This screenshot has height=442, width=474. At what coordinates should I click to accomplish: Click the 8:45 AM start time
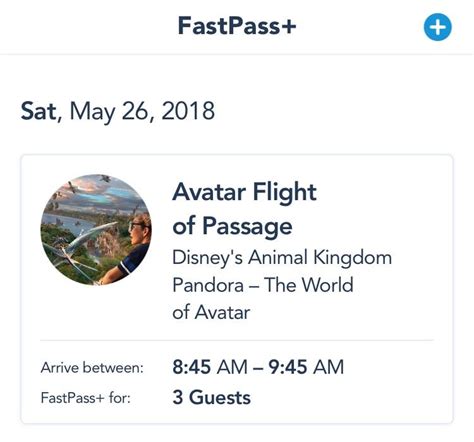[210, 367]
